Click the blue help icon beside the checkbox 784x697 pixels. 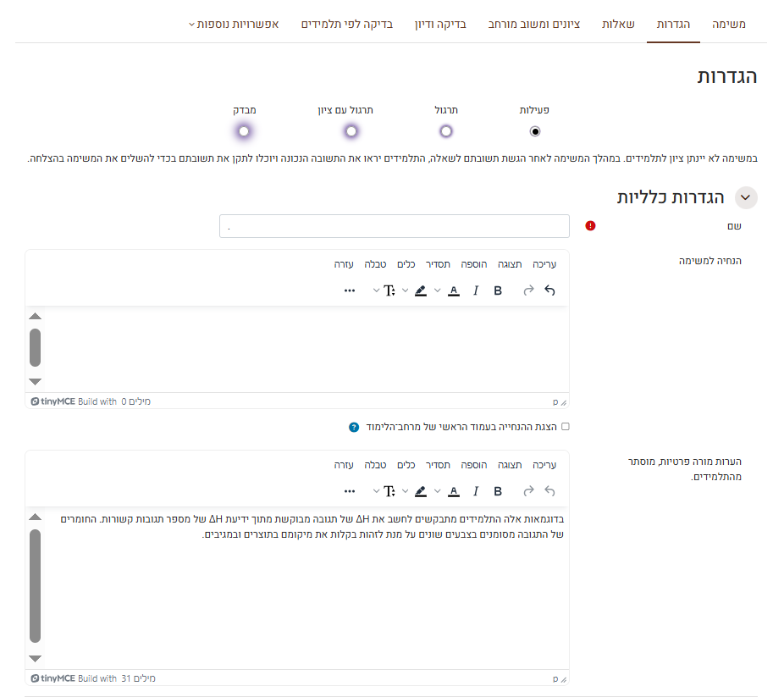tap(354, 427)
